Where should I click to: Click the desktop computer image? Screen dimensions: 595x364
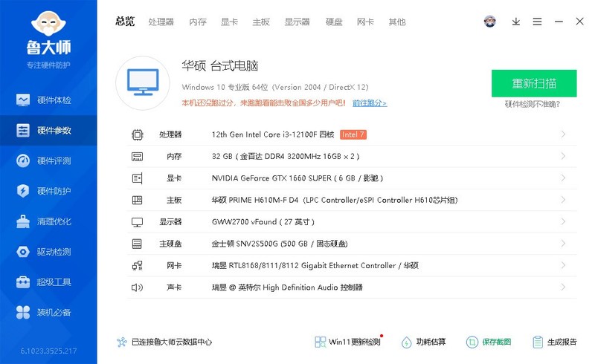[143, 83]
